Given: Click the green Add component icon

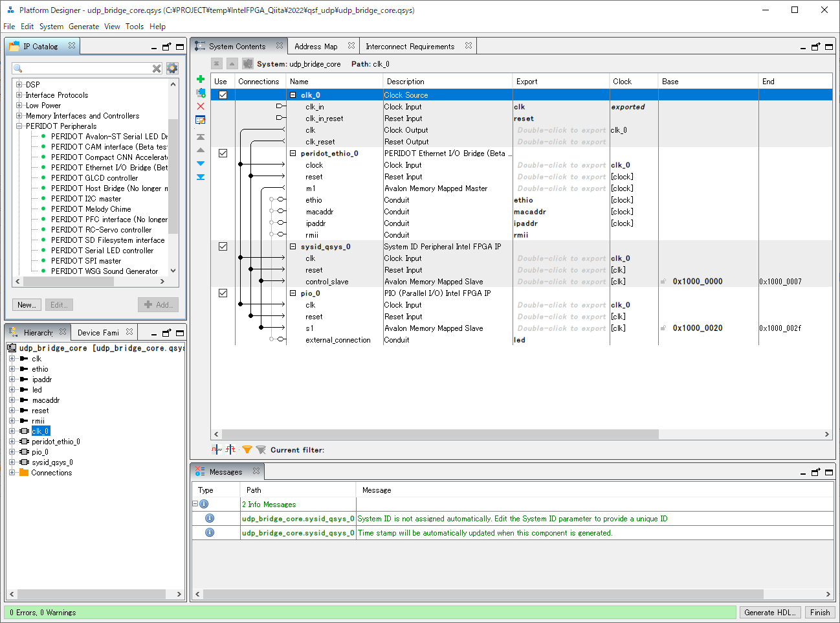Looking at the screenshot, I should [200, 78].
